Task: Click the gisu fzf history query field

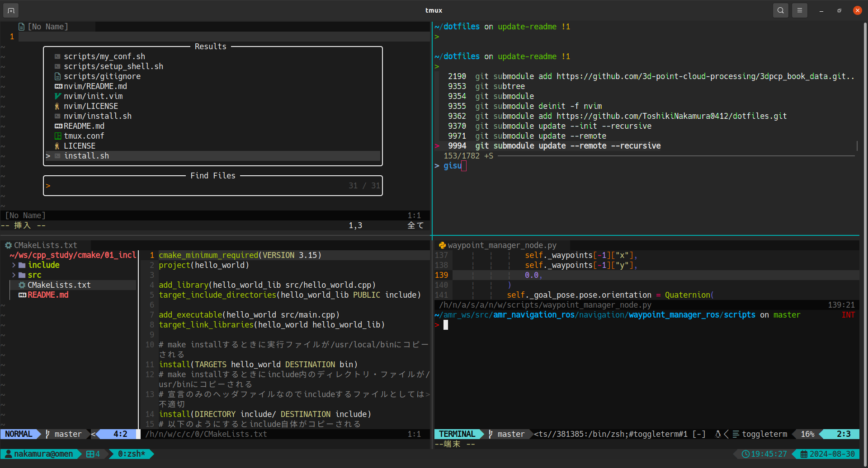Action: (x=453, y=166)
